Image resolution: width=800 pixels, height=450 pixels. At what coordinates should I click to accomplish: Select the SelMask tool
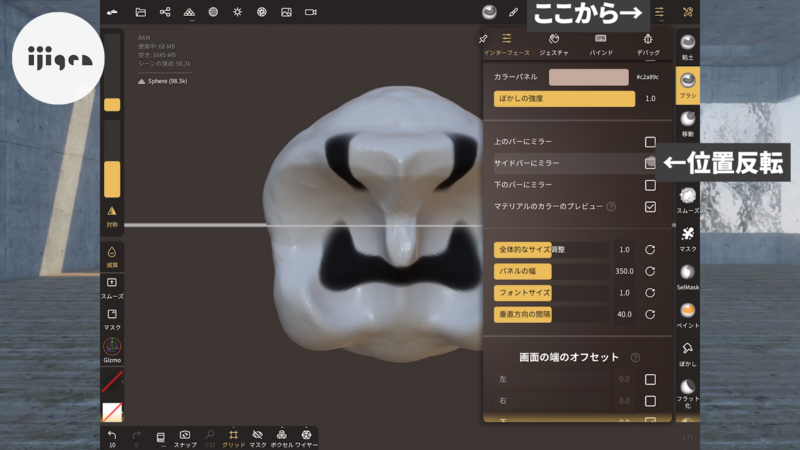[688, 277]
